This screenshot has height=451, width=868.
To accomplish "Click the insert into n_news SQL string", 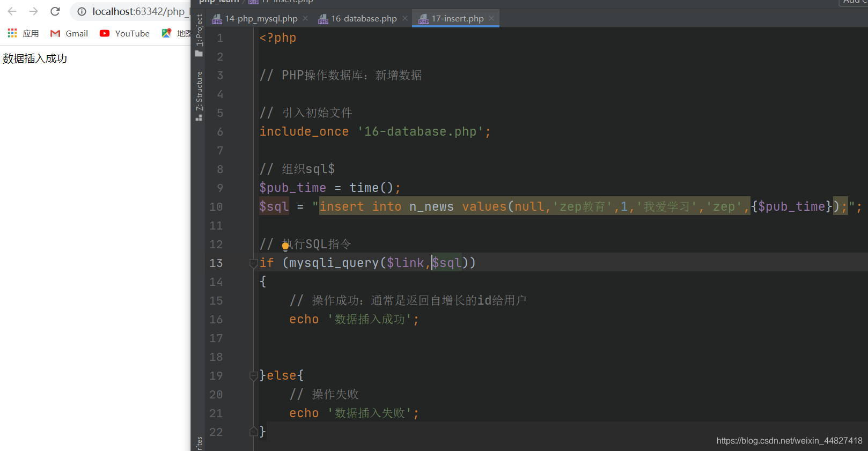I will [x=584, y=207].
